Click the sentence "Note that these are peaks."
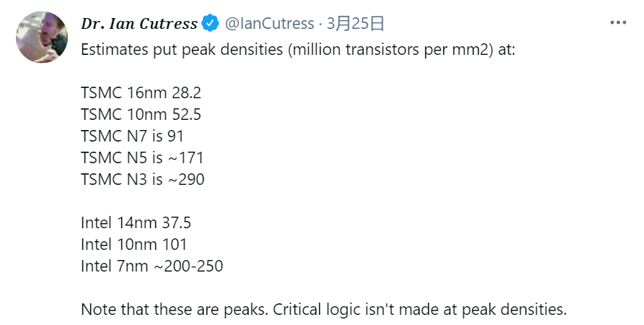This screenshot has height=325, width=644. coord(173,309)
